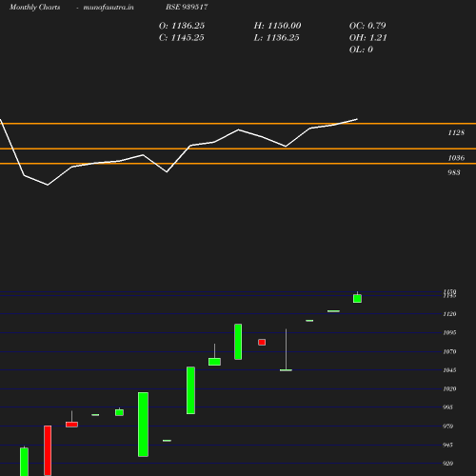Select the latest green candle near 1145
This screenshot has width=476, height=476.
(357, 299)
